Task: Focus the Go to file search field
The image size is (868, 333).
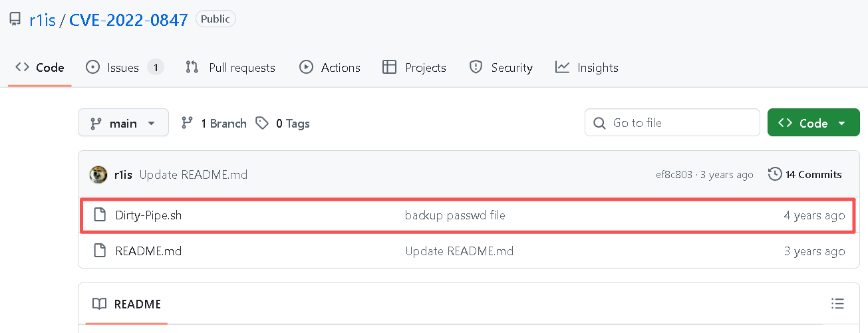Action: (672, 123)
